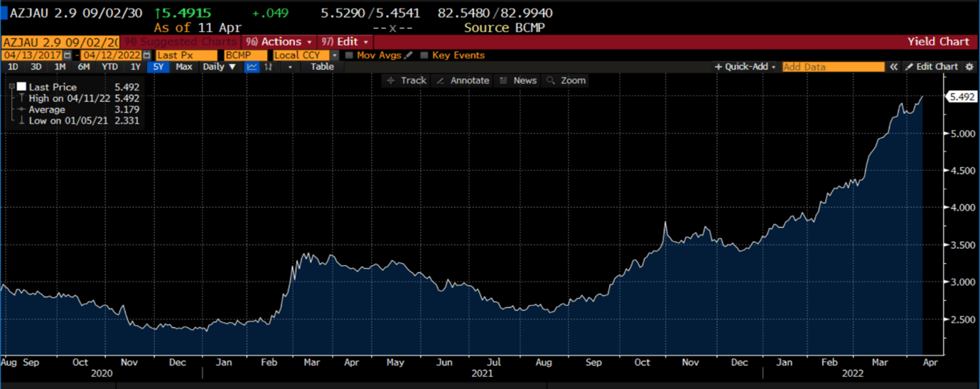
Task: Toggle the Last Price series white box
Action: (x=21, y=87)
